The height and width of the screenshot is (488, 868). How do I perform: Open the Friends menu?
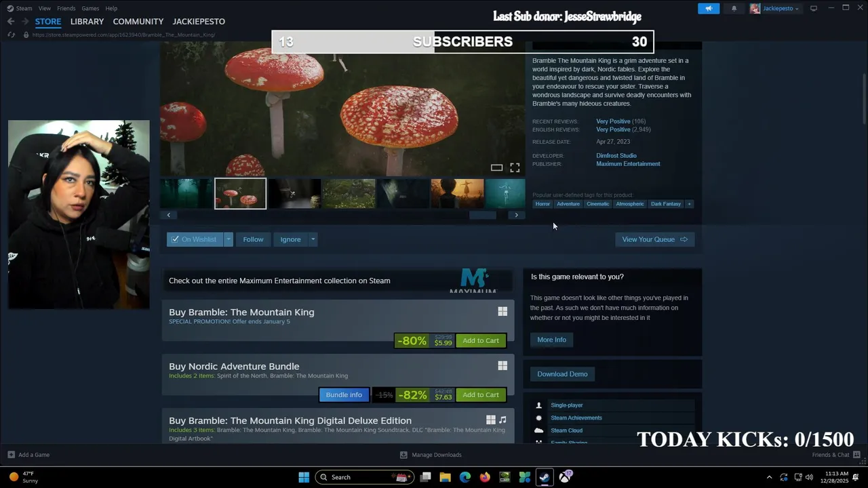pos(66,8)
